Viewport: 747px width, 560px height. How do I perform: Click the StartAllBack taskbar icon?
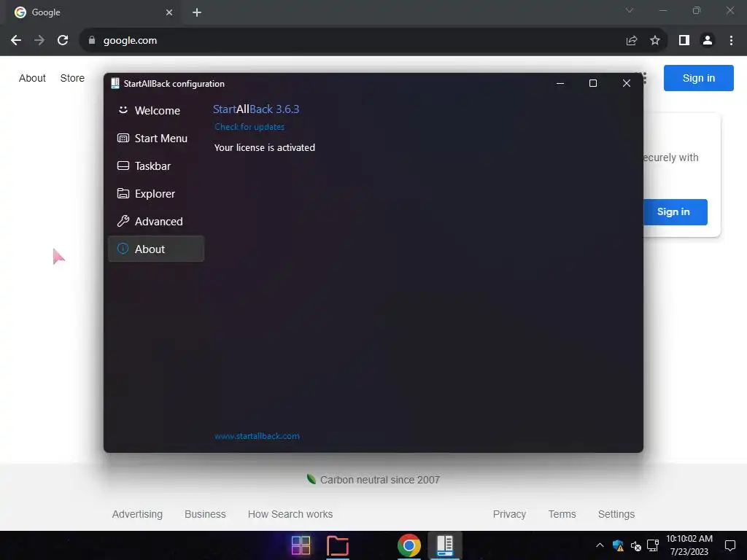click(444, 545)
